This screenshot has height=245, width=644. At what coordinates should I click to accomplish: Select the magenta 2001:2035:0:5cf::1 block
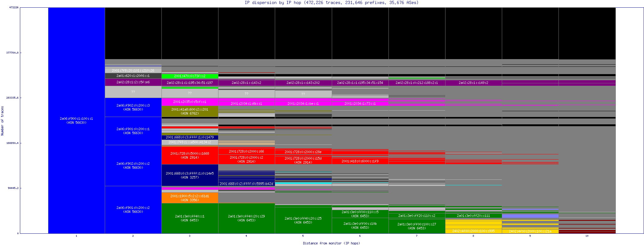190,102
